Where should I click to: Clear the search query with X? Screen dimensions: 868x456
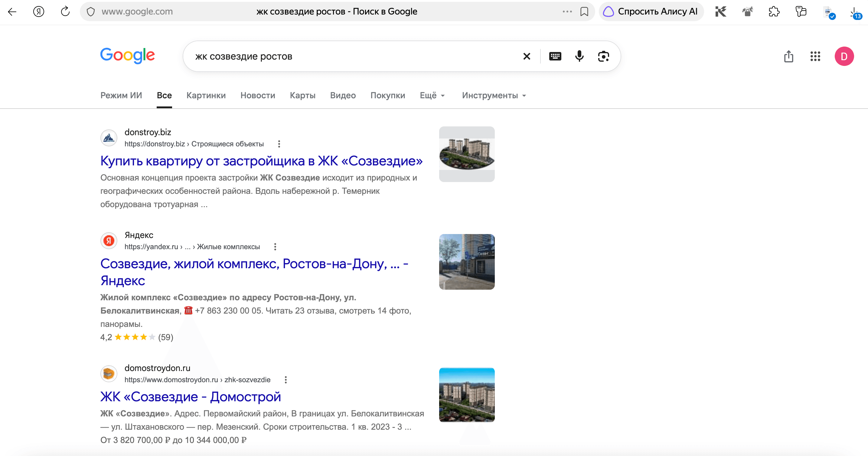527,56
